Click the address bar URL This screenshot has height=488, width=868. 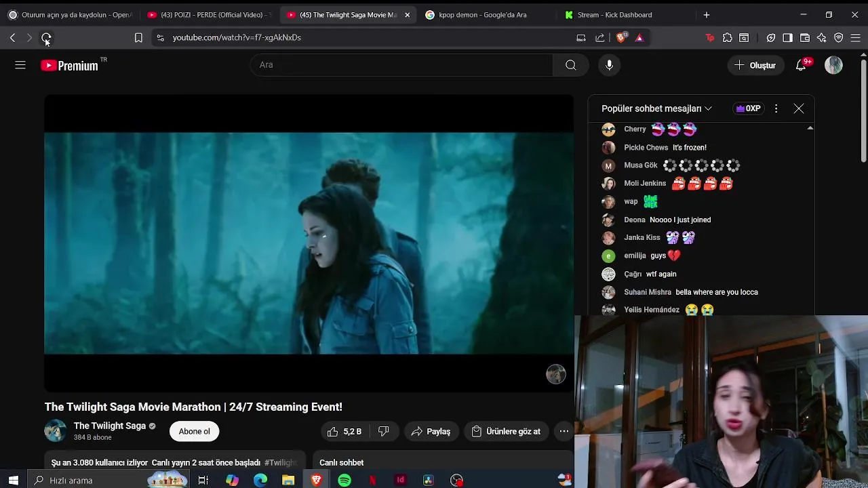(237, 38)
